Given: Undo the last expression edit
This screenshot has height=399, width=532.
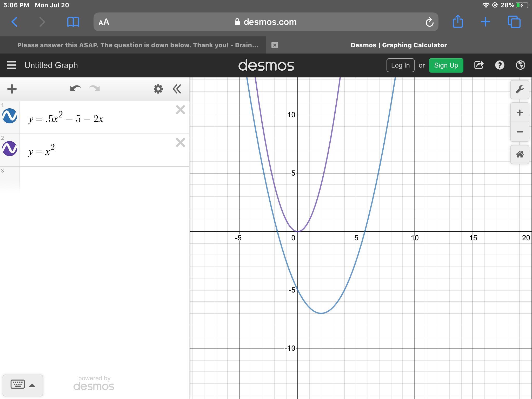Looking at the screenshot, I should 75,89.
